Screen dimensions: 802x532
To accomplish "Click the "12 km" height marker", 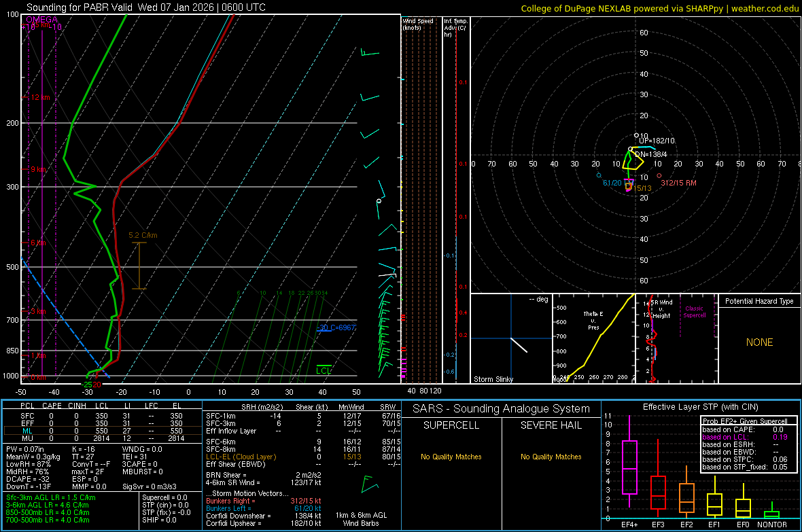I will coord(41,97).
